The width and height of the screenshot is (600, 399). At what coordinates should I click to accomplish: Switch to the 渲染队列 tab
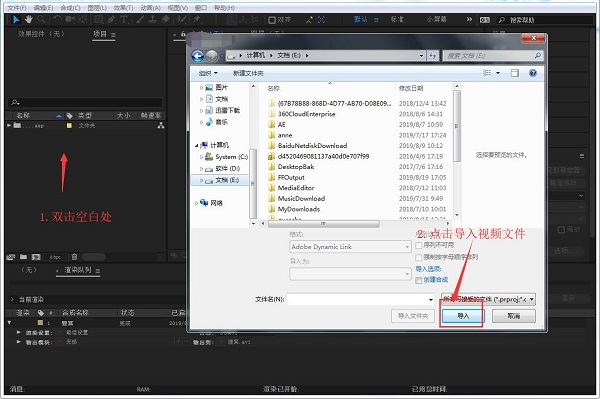pyautogui.click(x=78, y=270)
